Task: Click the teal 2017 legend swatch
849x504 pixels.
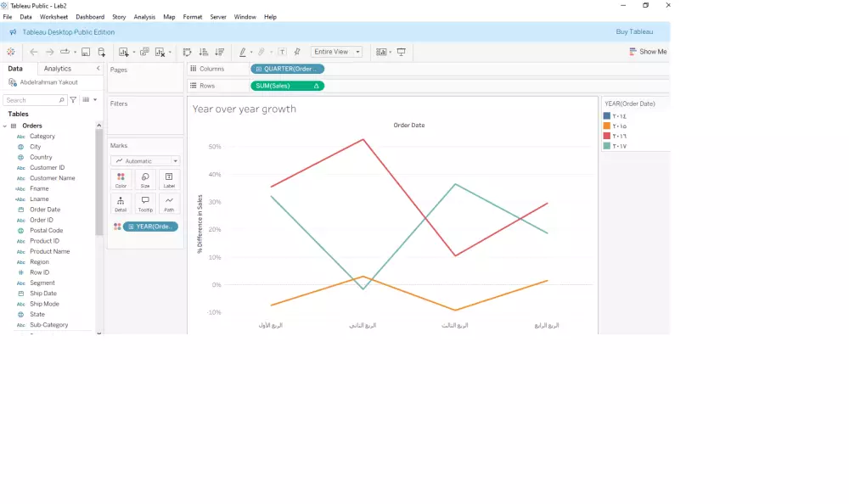Action: point(607,146)
